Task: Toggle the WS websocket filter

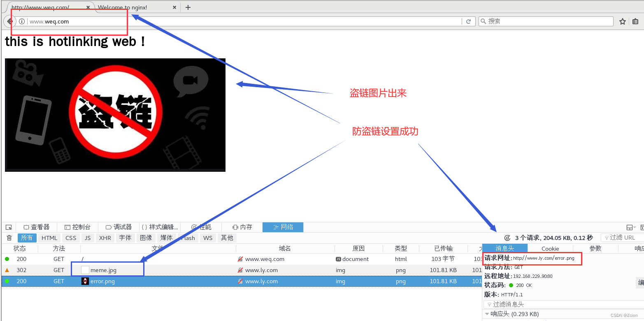Action: coord(208,238)
